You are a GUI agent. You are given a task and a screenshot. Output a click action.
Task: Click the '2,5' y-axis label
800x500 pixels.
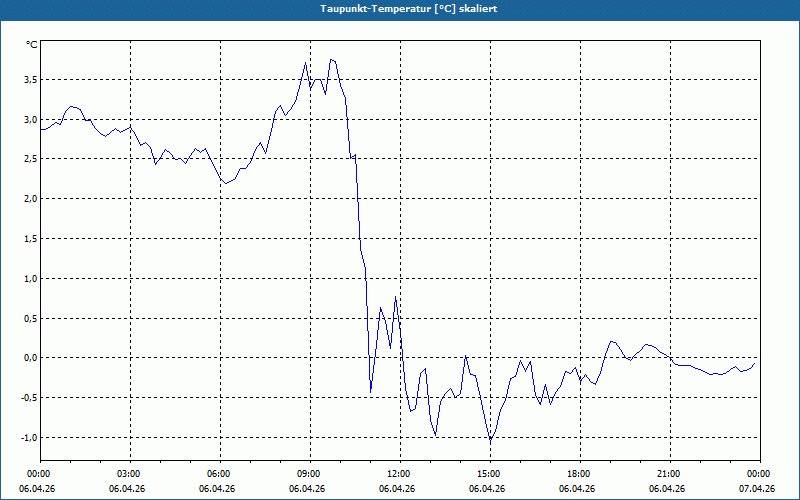pos(31,159)
